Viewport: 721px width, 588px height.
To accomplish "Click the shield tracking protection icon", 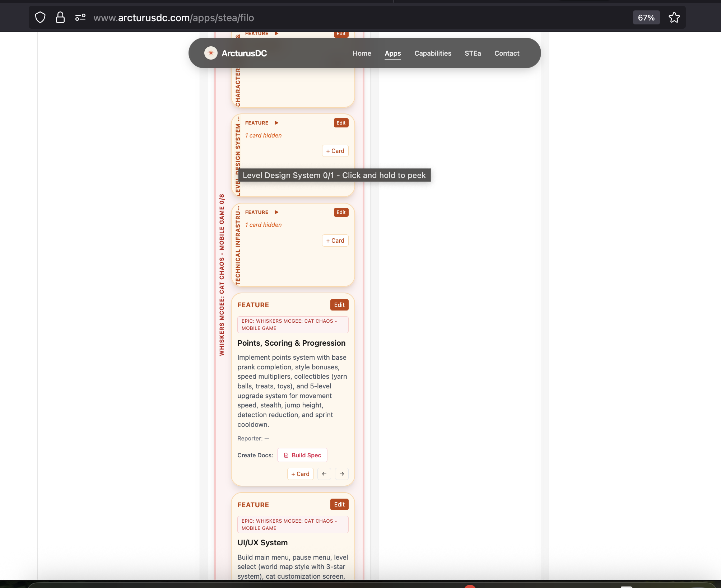I will coord(40,17).
